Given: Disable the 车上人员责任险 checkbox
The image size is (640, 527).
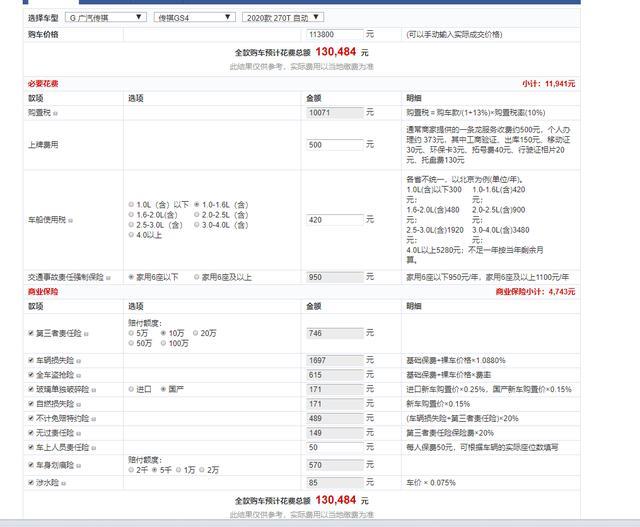Looking at the screenshot, I should point(31,447).
